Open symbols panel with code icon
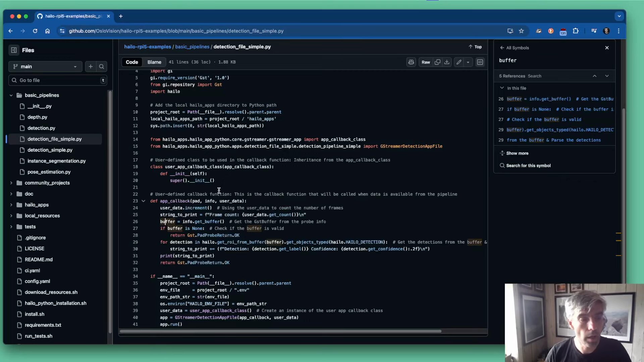Screen dimensions: 644x362 click(x=480, y=62)
